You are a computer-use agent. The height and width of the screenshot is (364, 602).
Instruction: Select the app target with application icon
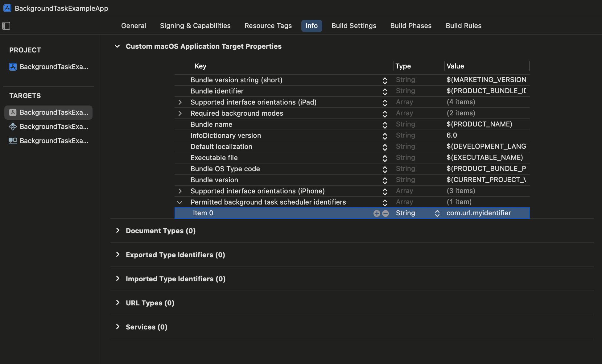[13, 112]
